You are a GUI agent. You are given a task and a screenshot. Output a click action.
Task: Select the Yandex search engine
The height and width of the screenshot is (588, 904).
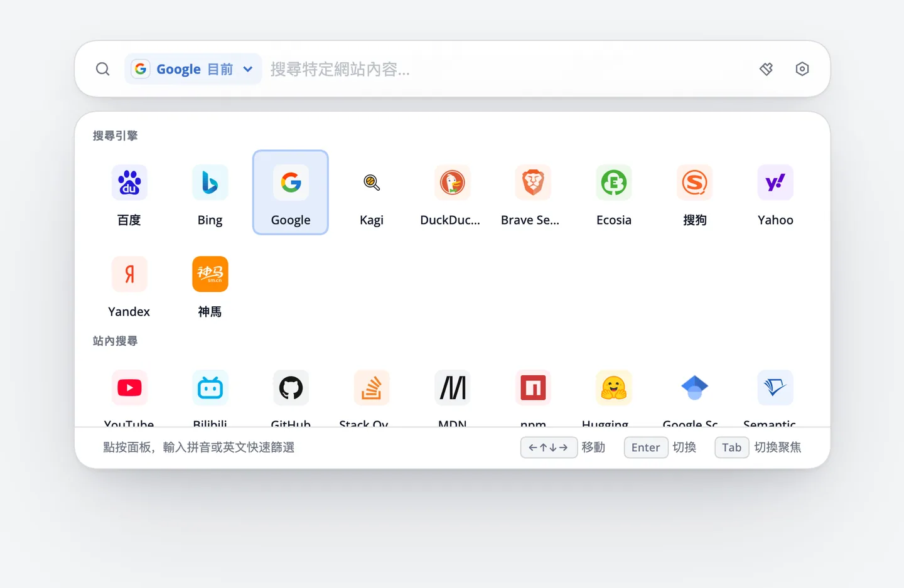click(x=129, y=284)
